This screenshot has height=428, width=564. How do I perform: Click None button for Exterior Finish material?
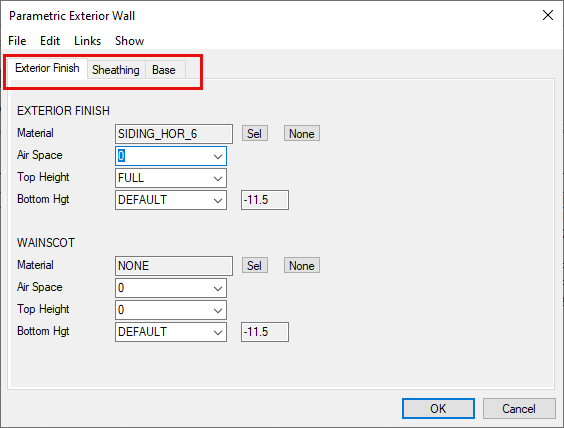(301, 134)
